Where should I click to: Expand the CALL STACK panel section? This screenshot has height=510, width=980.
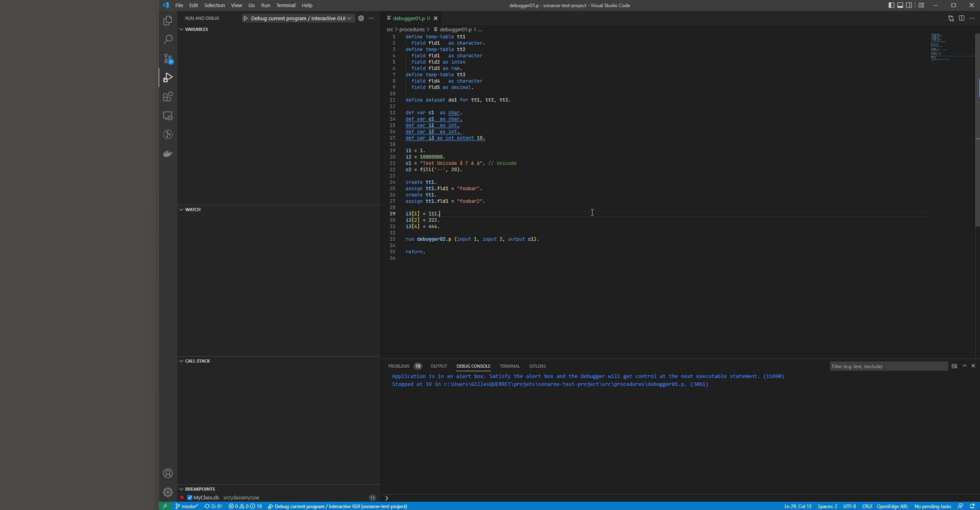pyautogui.click(x=198, y=361)
